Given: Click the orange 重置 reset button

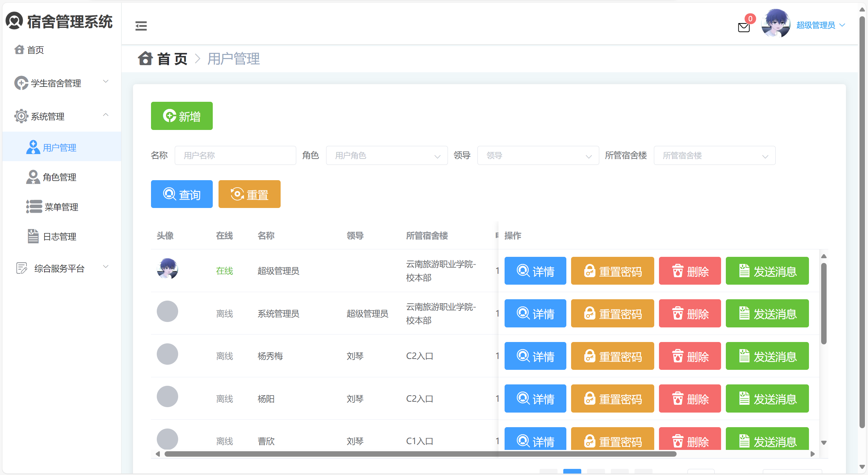Looking at the screenshot, I should pos(249,194).
